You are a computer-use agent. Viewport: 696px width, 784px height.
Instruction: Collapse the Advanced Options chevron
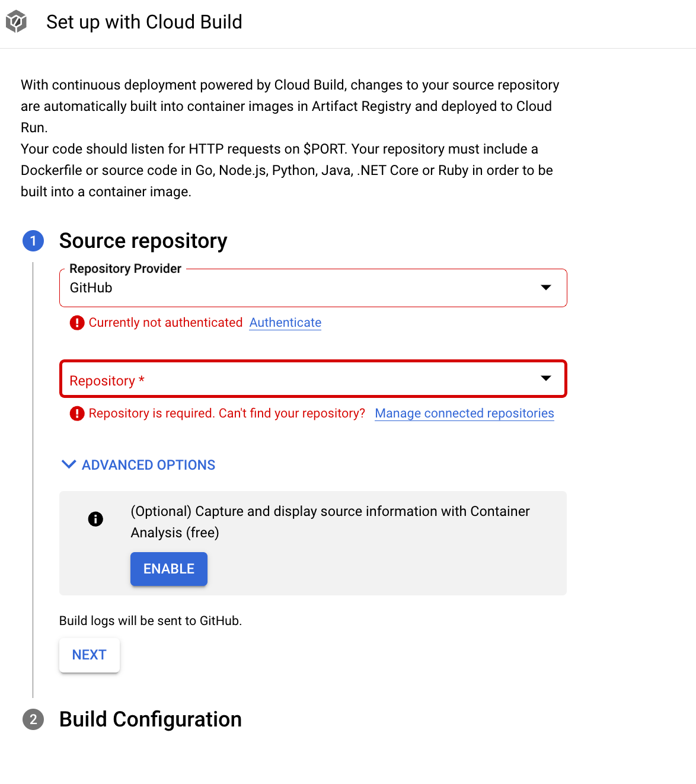point(69,464)
